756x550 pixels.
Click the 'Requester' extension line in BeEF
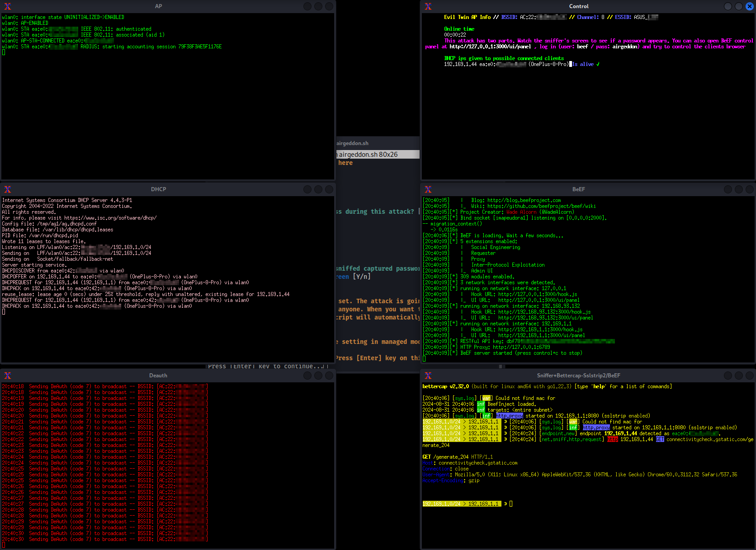tap(483, 253)
